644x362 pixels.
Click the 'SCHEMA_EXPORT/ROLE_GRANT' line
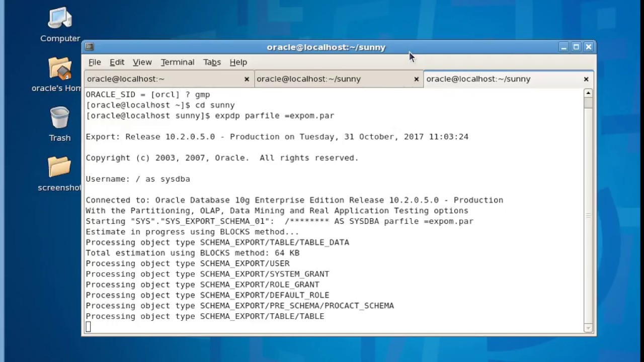pos(202,285)
